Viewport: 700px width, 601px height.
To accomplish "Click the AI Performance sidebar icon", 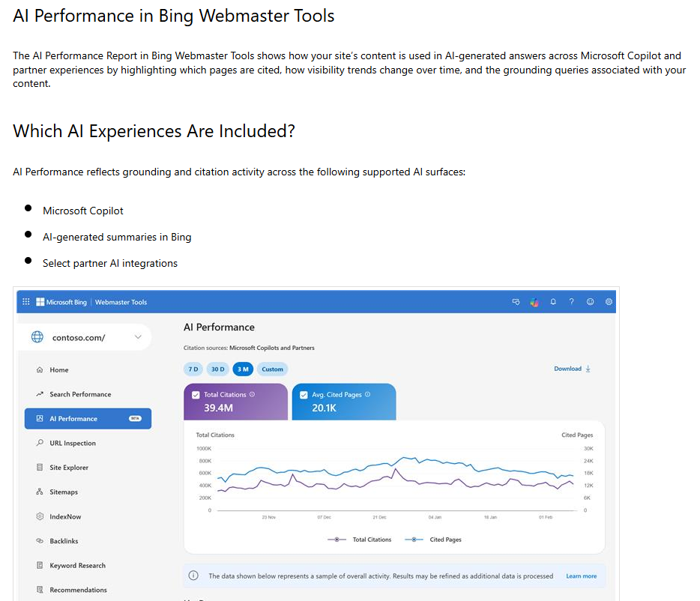I will coord(40,418).
